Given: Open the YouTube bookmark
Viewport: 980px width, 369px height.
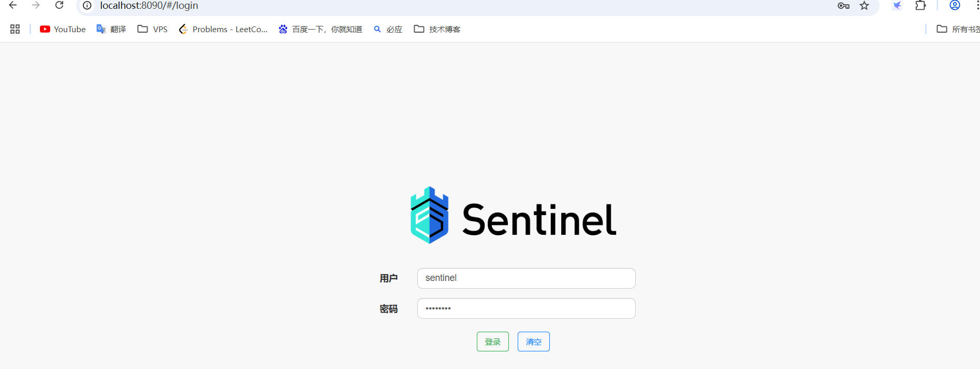Looking at the screenshot, I should [x=63, y=29].
